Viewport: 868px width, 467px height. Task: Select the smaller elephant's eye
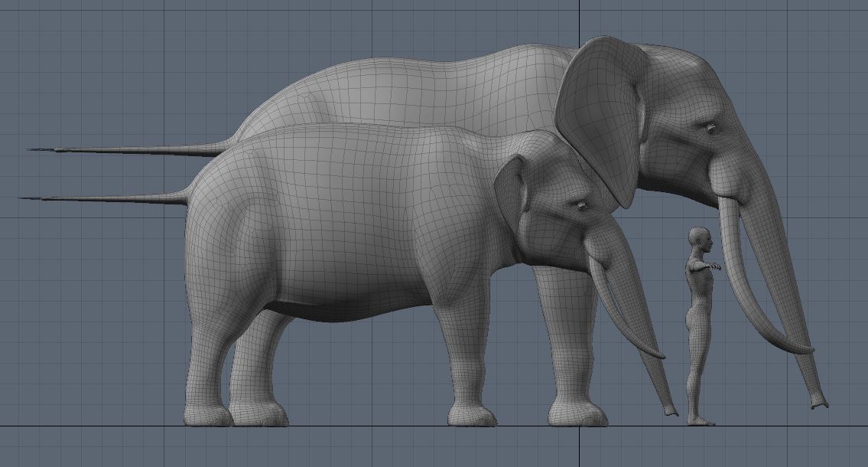(580, 204)
